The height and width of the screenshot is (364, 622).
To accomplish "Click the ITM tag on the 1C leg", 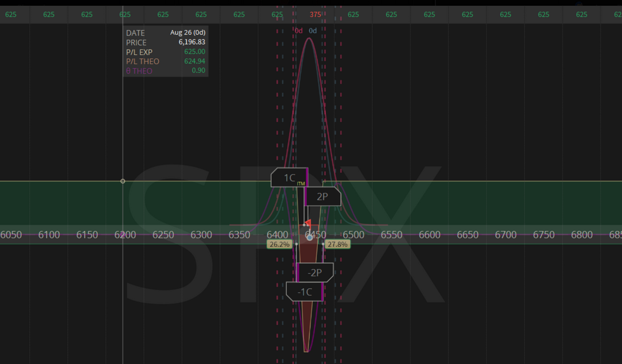I will [301, 184].
